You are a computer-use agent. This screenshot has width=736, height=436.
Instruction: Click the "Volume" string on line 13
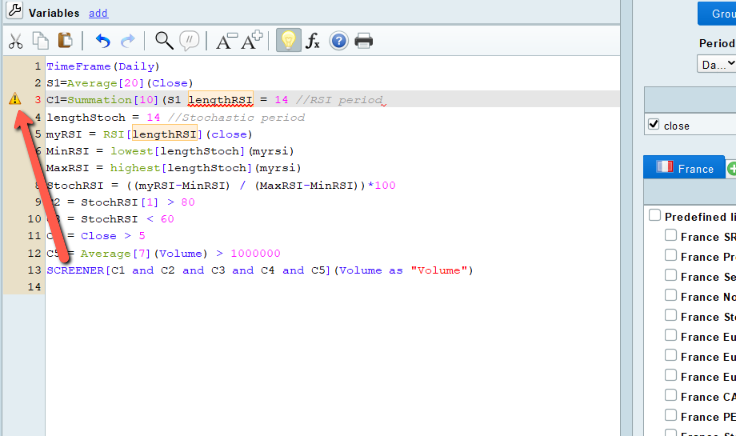click(x=439, y=270)
